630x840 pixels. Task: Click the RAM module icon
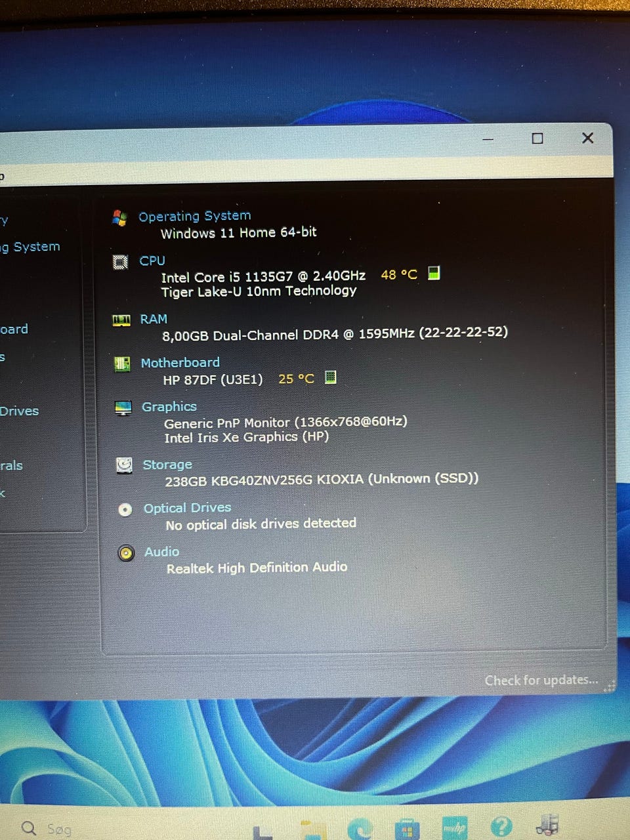121,320
